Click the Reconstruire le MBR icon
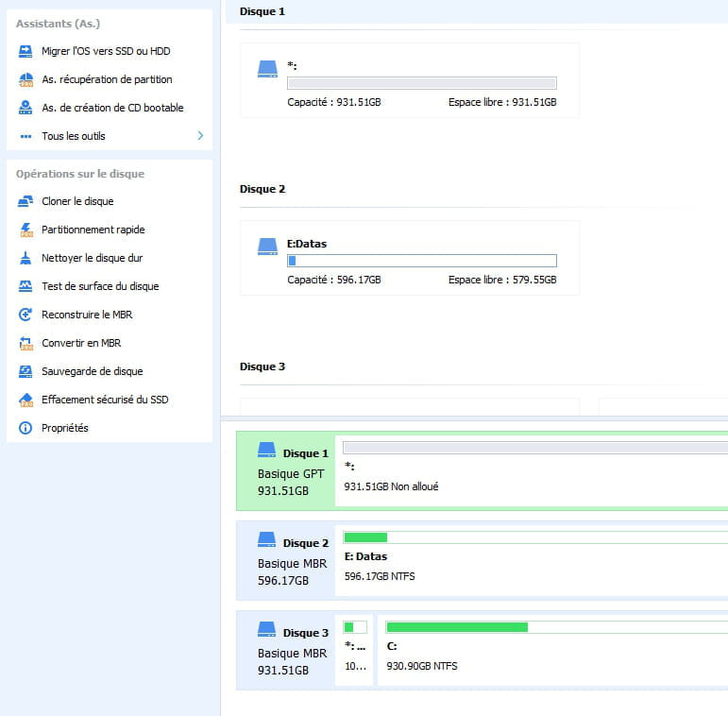 pos(25,315)
